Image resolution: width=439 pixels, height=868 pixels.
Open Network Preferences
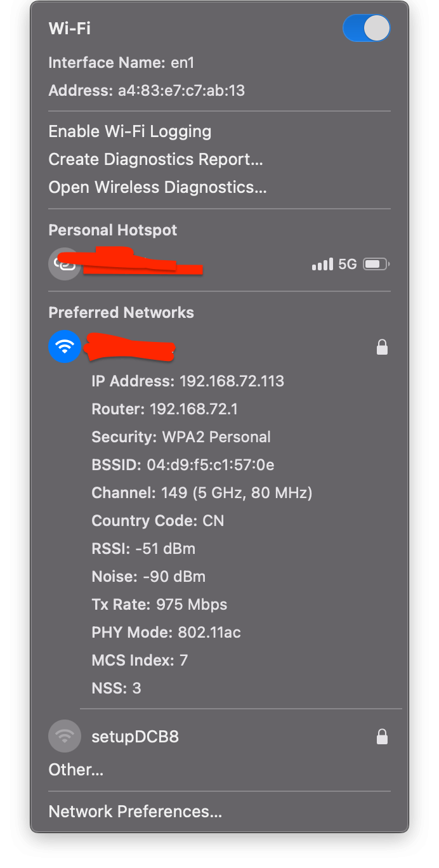point(135,812)
